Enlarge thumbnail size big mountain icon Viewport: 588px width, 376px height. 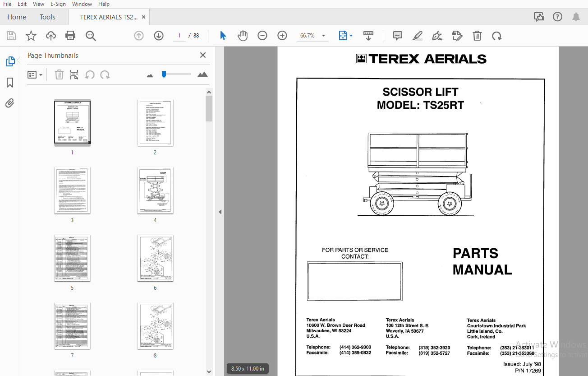click(x=203, y=74)
